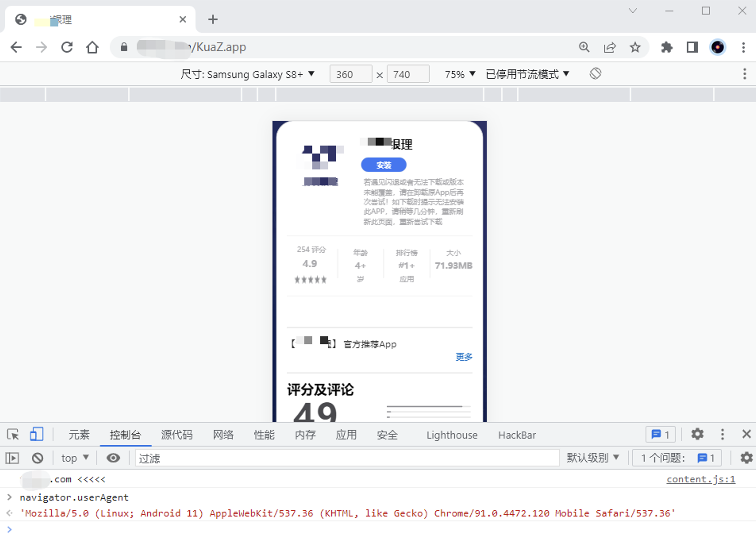The height and width of the screenshot is (546, 756).
Task: Click the user agent string output
Action: 347,513
